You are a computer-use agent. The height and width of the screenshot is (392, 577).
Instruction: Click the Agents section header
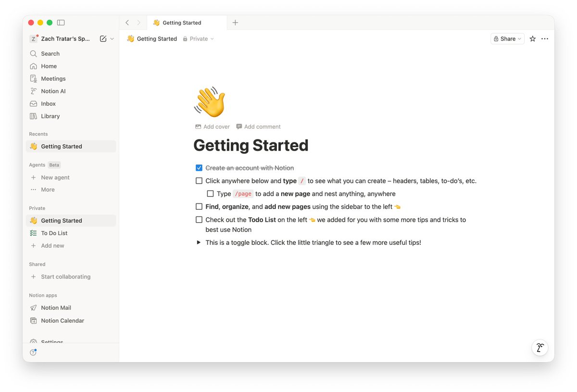coord(37,165)
